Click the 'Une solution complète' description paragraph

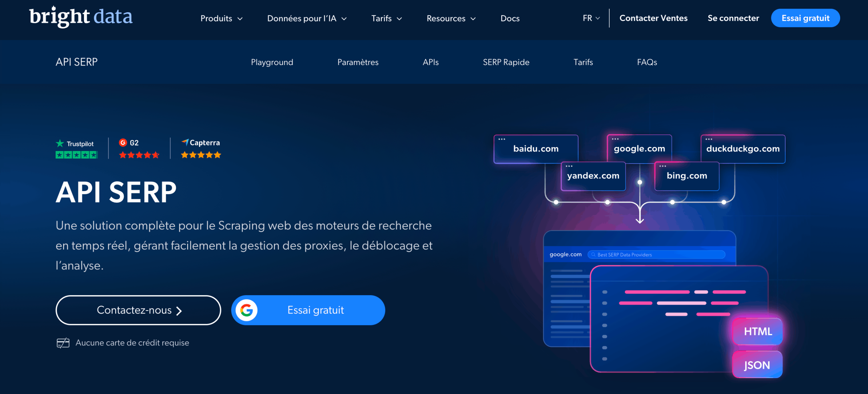tap(244, 245)
